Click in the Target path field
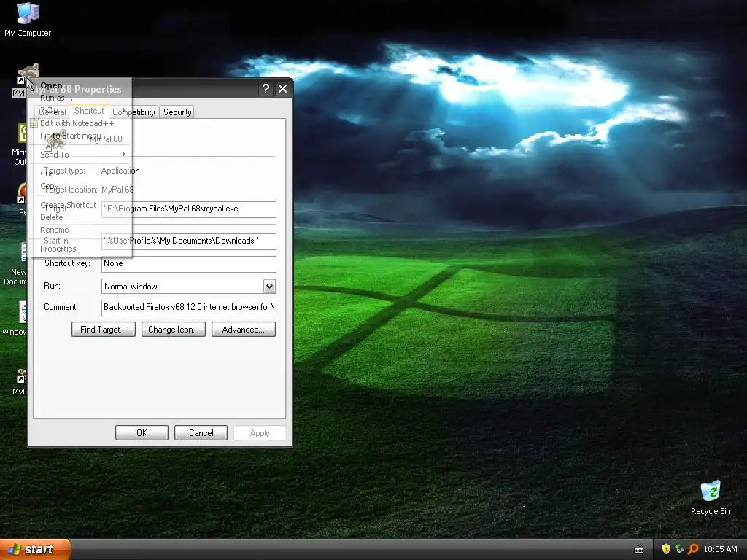The height and width of the screenshot is (560, 747). pyautogui.click(x=189, y=209)
